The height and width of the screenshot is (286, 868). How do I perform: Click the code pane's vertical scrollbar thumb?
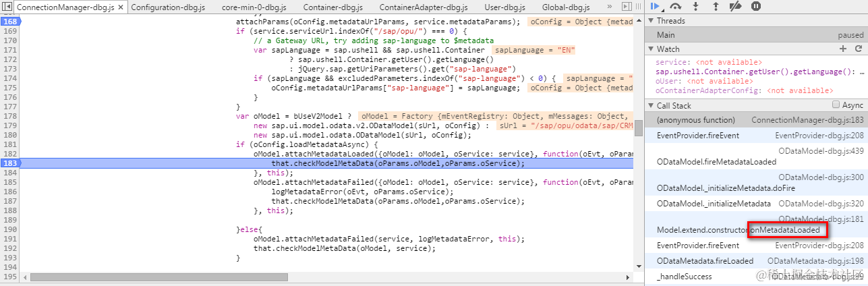coord(638,128)
